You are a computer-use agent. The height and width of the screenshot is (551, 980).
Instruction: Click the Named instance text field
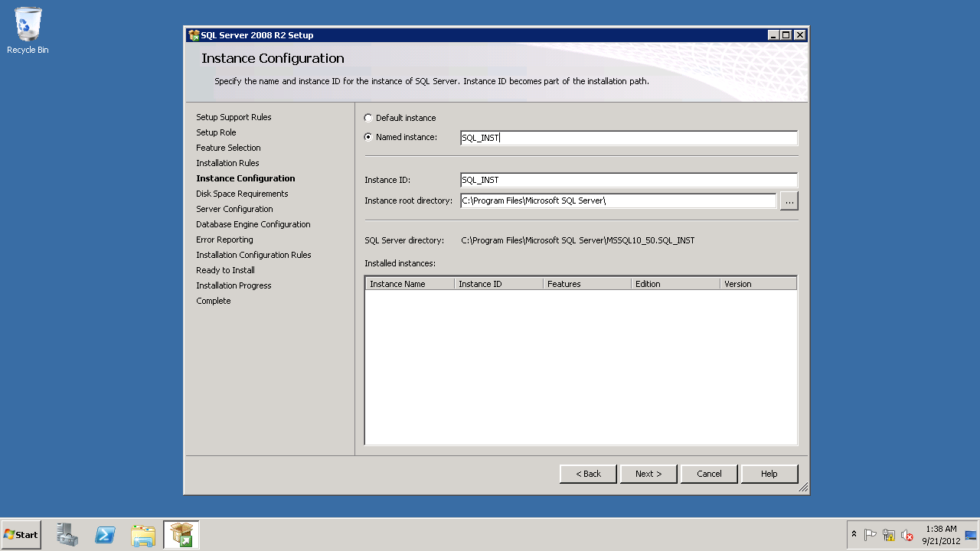[x=628, y=138]
